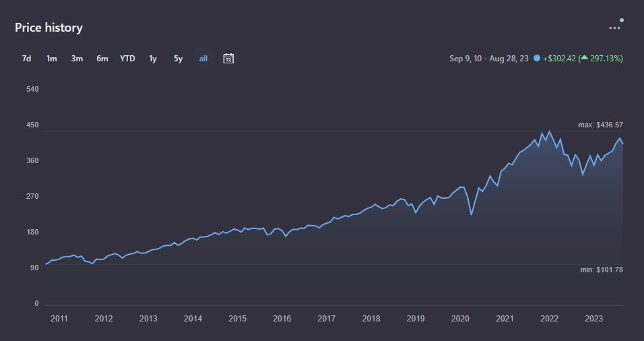Click the 2021 x-axis label
Viewport: 644px width, 341px height.
[x=505, y=319]
